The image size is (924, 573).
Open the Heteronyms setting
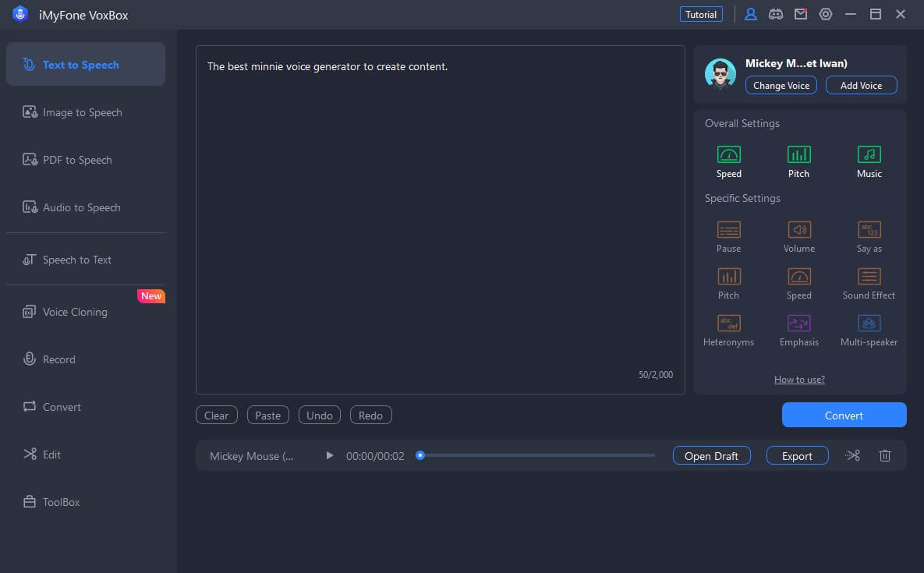point(728,331)
